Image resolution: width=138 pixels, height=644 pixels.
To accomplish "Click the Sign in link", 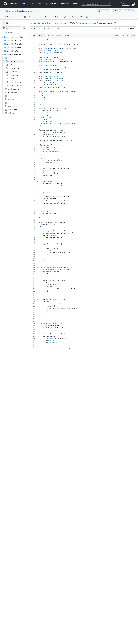I will 116,4.
